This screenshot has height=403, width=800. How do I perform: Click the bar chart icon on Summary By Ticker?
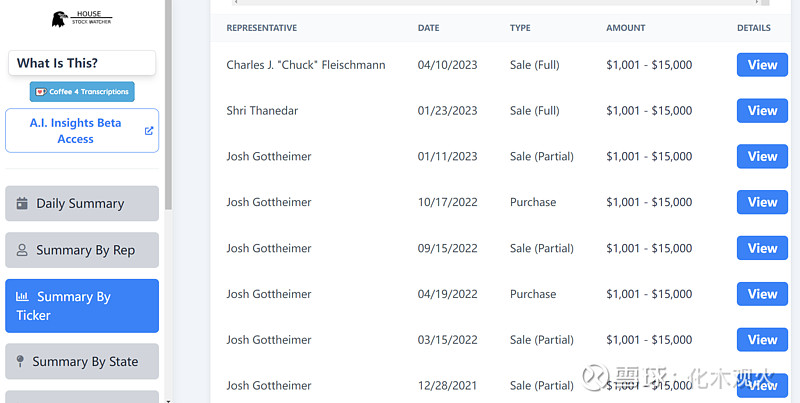point(23,297)
